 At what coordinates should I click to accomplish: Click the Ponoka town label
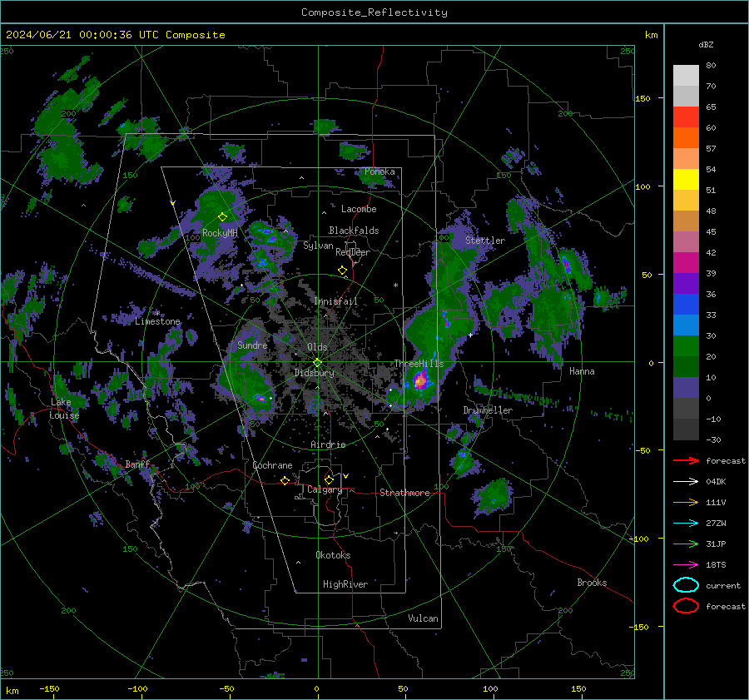(379, 171)
